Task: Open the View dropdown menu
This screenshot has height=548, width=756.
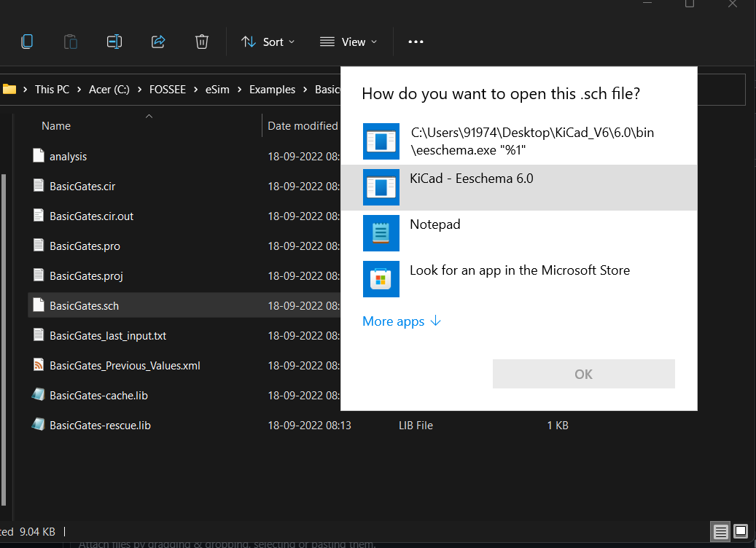Action: (x=348, y=42)
